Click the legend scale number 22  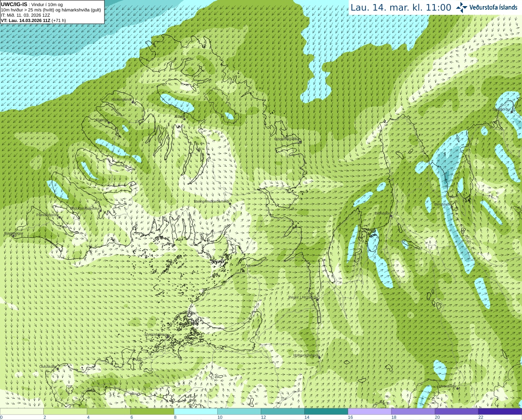click(481, 417)
